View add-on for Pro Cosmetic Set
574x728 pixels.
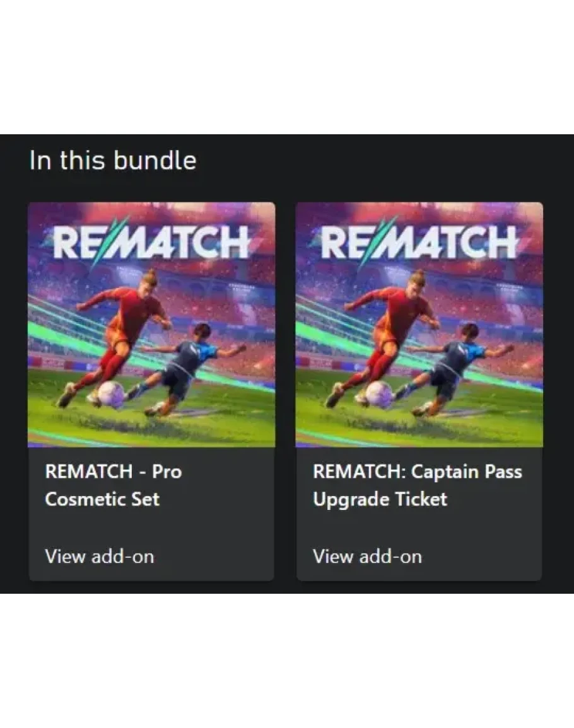pos(100,556)
